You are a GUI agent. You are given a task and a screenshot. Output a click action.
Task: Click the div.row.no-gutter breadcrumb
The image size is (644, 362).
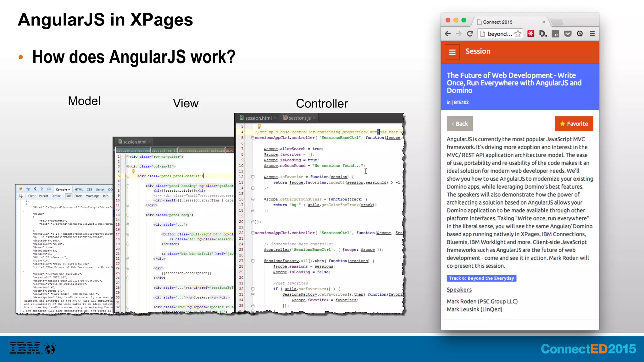click(x=133, y=151)
